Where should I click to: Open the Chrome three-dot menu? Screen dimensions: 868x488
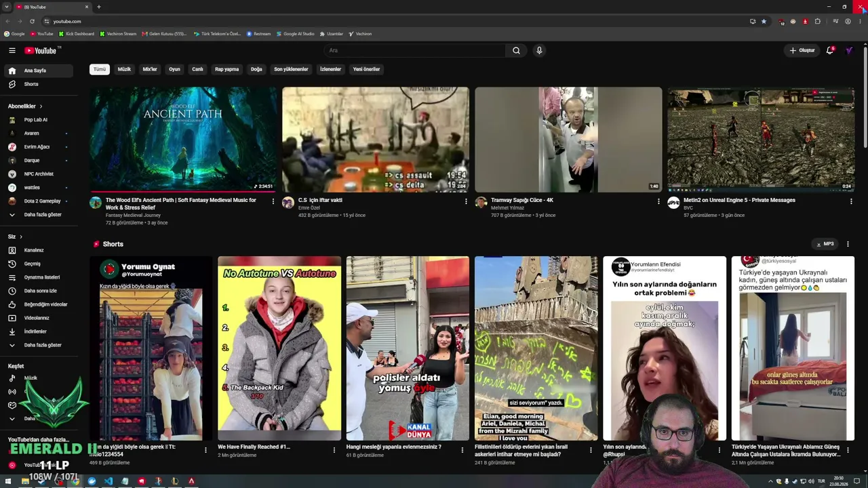tap(860, 21)
